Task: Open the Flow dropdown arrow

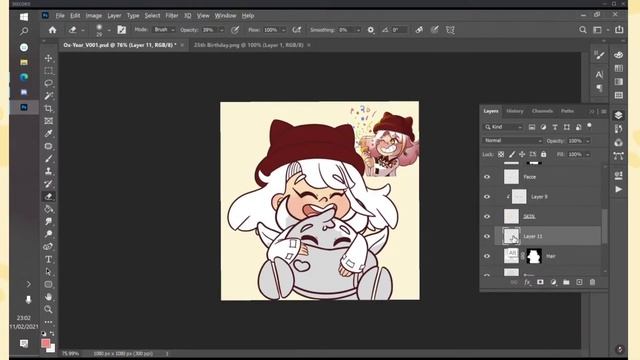Action: [283, 30]
